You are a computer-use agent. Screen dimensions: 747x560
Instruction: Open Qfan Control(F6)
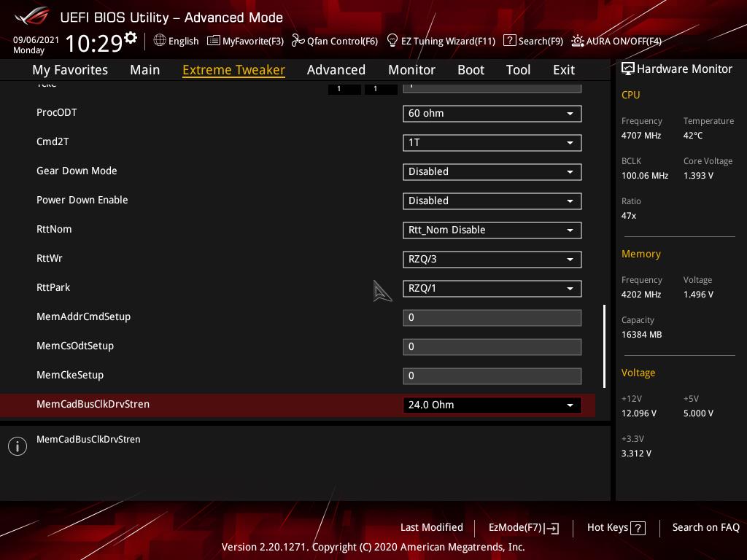click(x=342, y=41)
